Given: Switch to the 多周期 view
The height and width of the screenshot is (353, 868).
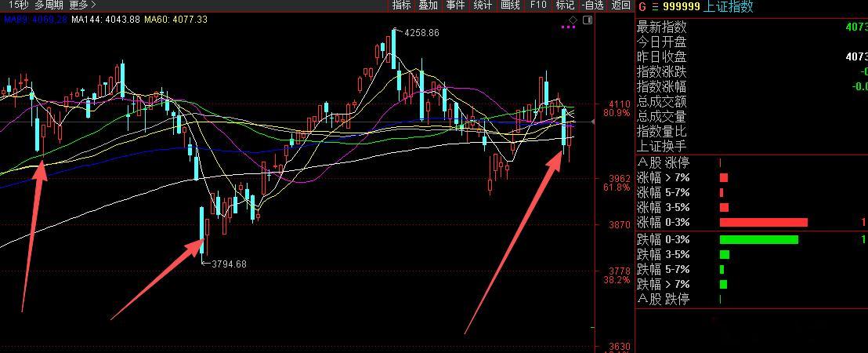Looking at the screenshot, I should pyautogui.click(x=49, y=5).
